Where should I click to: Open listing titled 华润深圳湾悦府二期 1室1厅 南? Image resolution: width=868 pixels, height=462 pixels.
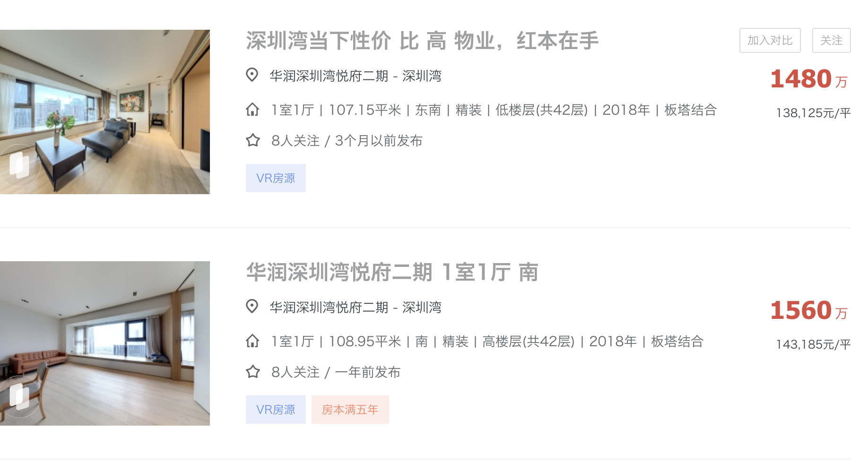(x=391, y=273)
